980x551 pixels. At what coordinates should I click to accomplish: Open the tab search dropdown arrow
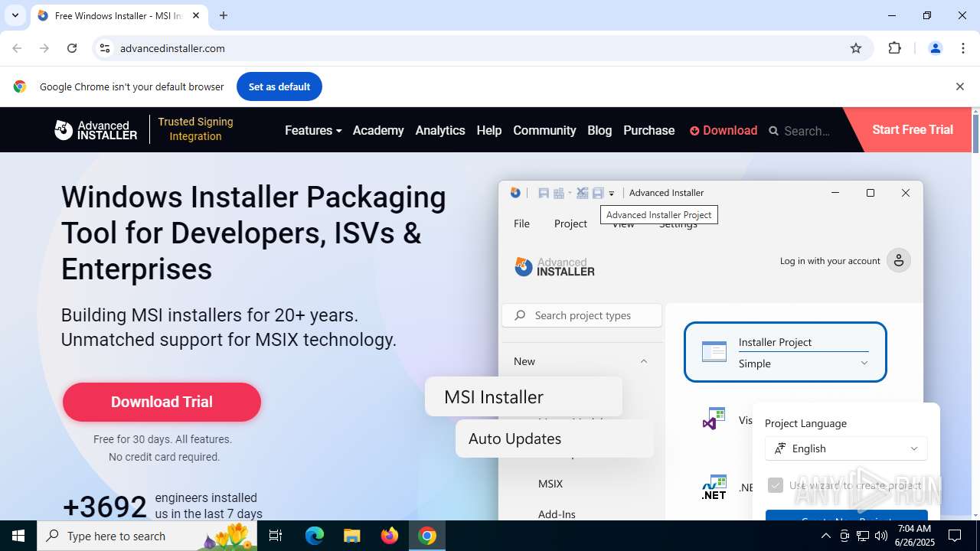[15, 15]
